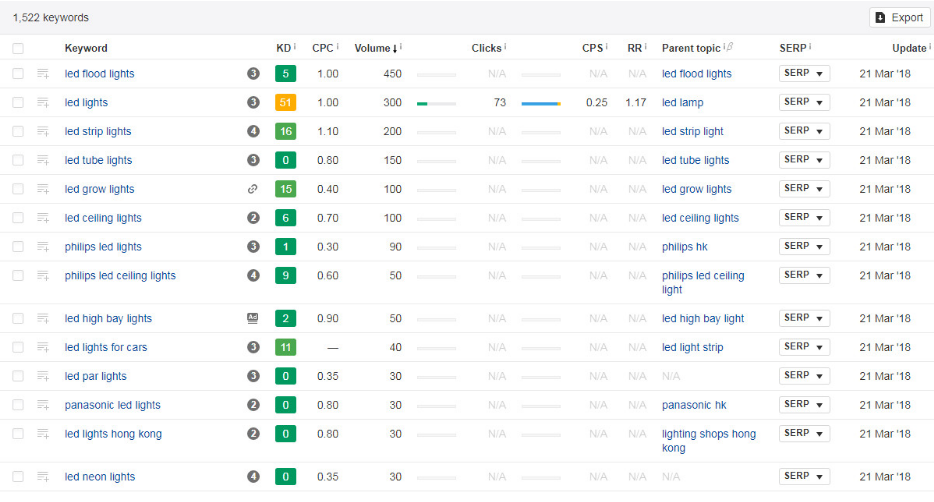
Task: Click the clicks distribution bar for led lights
Action: click(x=540, y=103)
